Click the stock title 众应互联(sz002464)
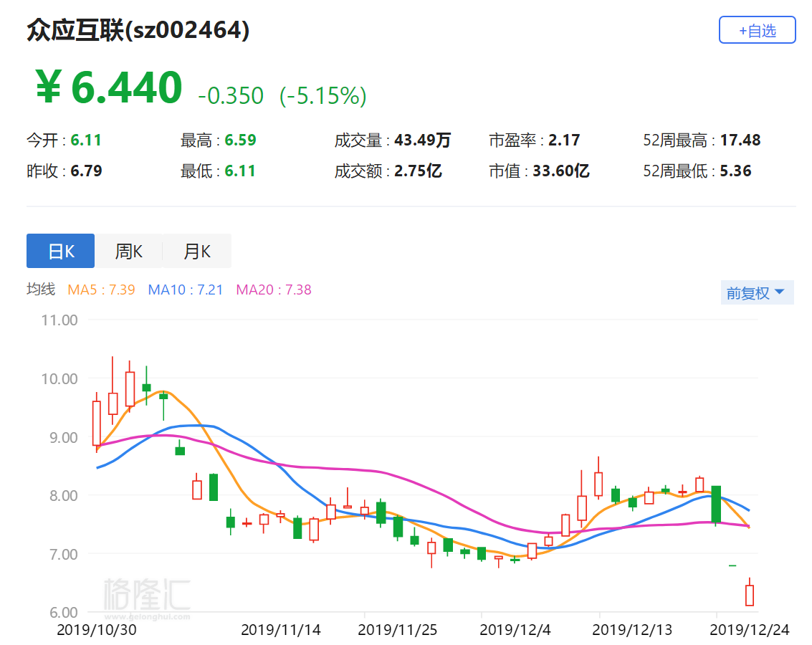 138,30
